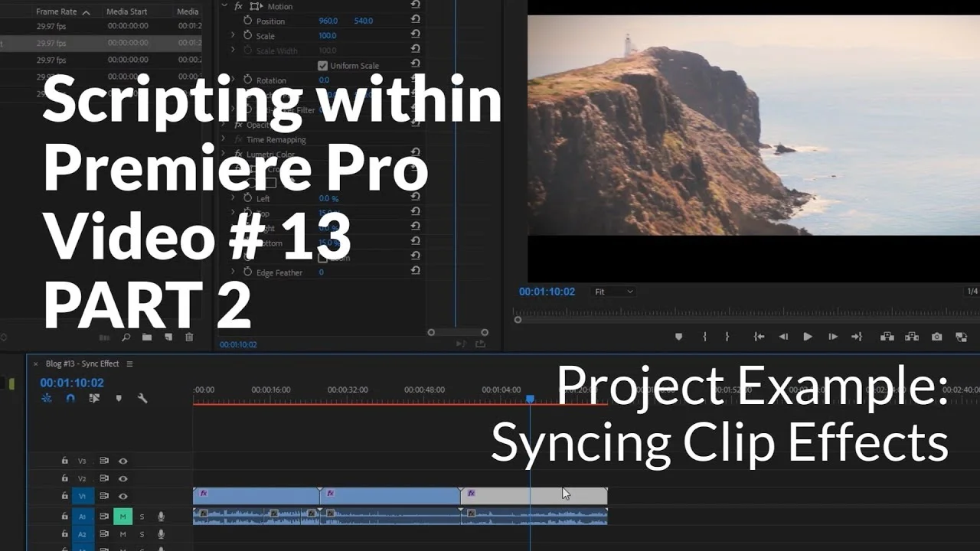This screenshot has width=980, height=551.
Task: Select the second blue clip on V1
Action: tap(390, 496)
